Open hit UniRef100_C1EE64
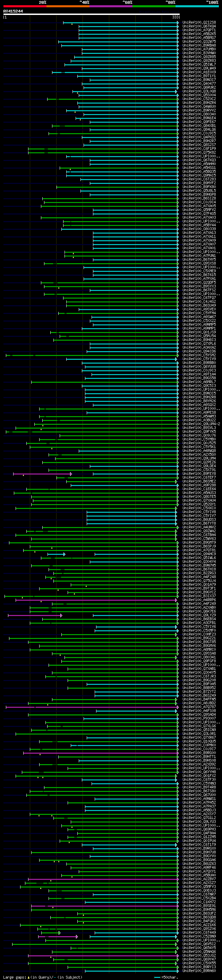 pos(199,489)
